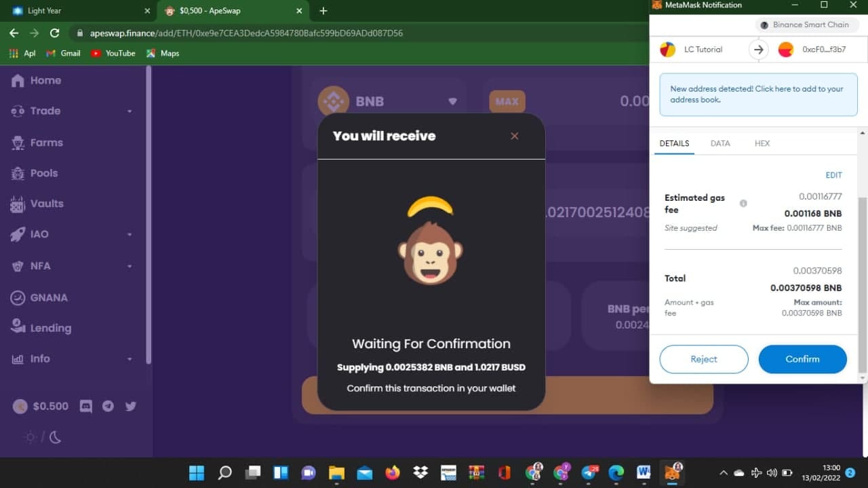Click the Total 0.00370598 BNB amount
868x488 pixels.
tap(806, 288)
